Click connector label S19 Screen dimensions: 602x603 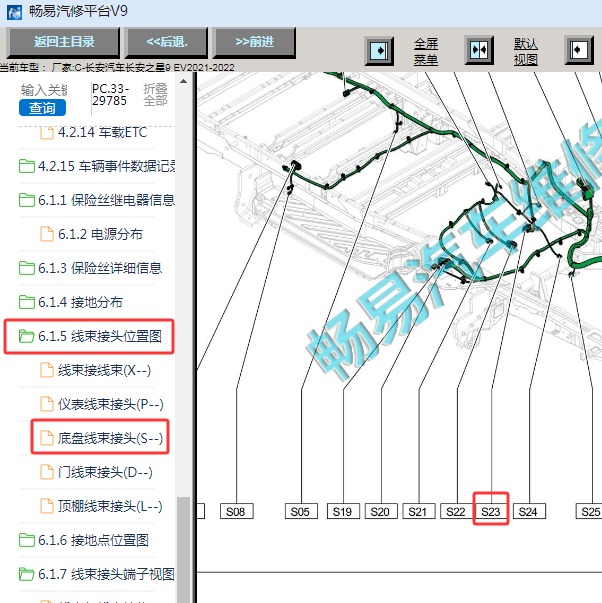click(343, 511)
